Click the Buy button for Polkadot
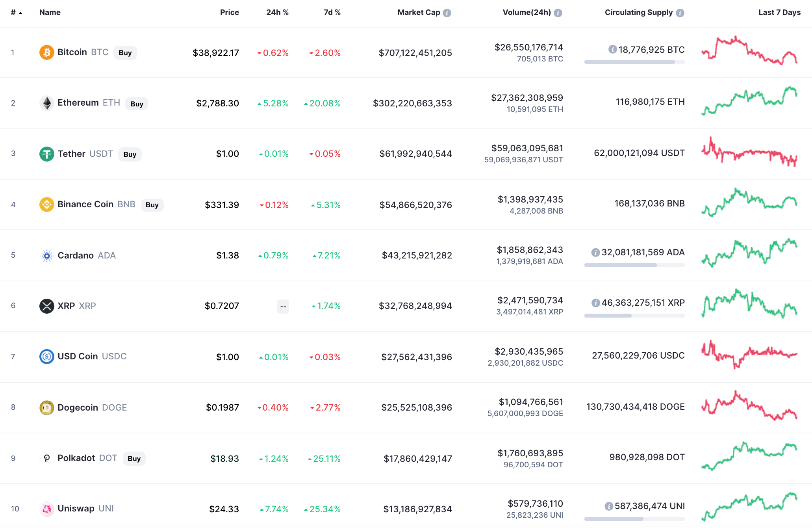This screenshot has height=528, width=812. click(134, 459)
